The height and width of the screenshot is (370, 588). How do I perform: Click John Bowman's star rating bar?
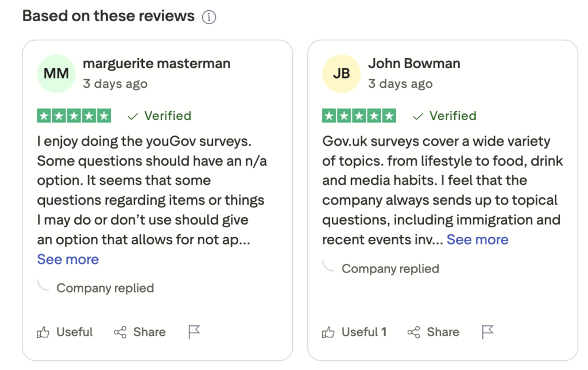pos(359,115)
